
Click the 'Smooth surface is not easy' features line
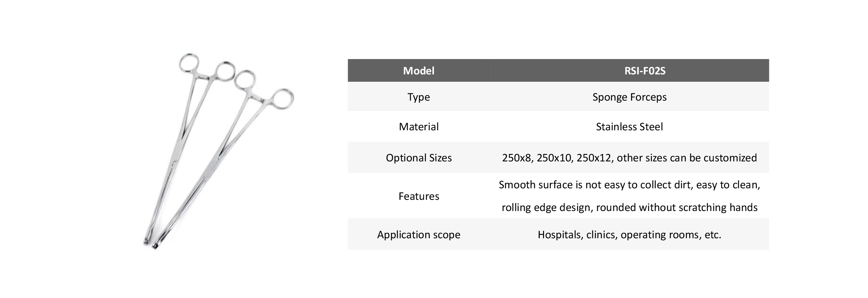629,184
